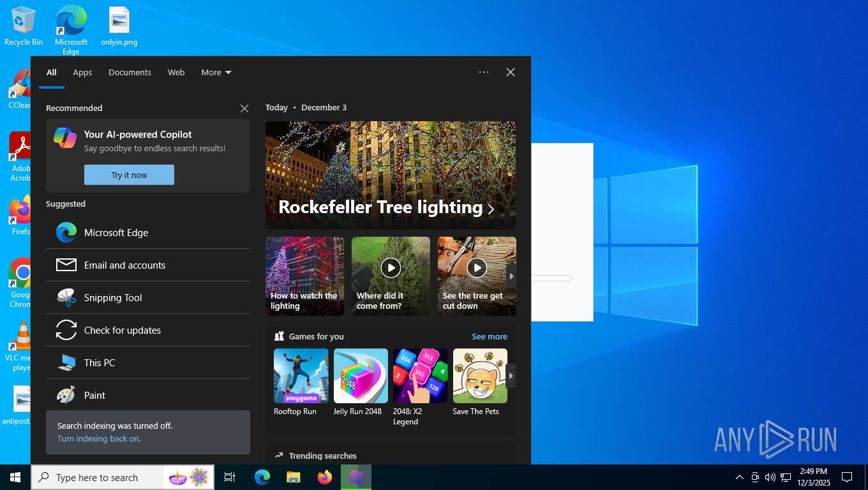868x490 pixels.
Task: Open How to watch the lighting card
Action: click(x=304, y=276)
